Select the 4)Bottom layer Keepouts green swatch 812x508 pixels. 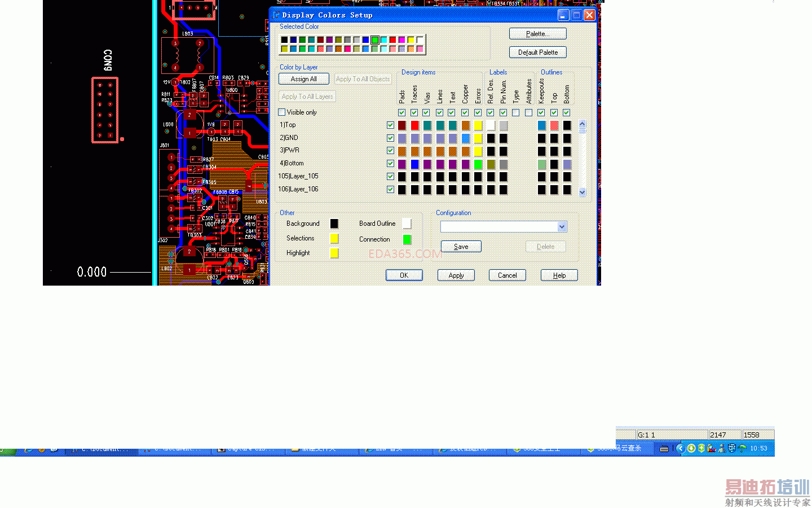pos(542,164)
